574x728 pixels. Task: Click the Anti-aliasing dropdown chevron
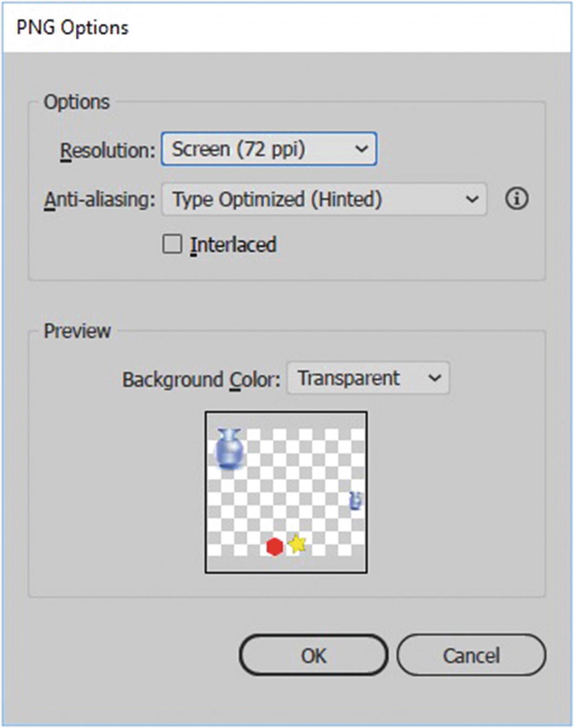[473, 200]
